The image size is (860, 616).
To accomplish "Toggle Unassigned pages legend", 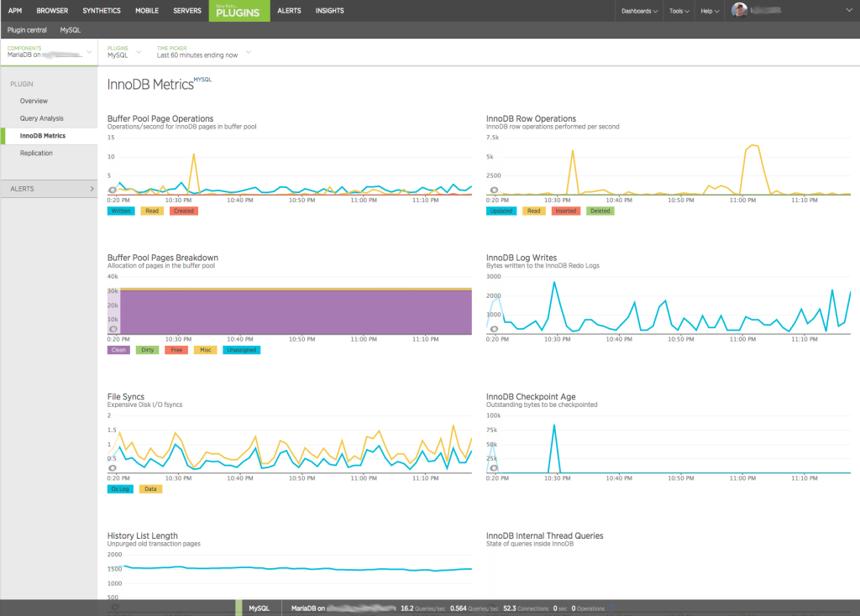I will (x=241, y=350).
